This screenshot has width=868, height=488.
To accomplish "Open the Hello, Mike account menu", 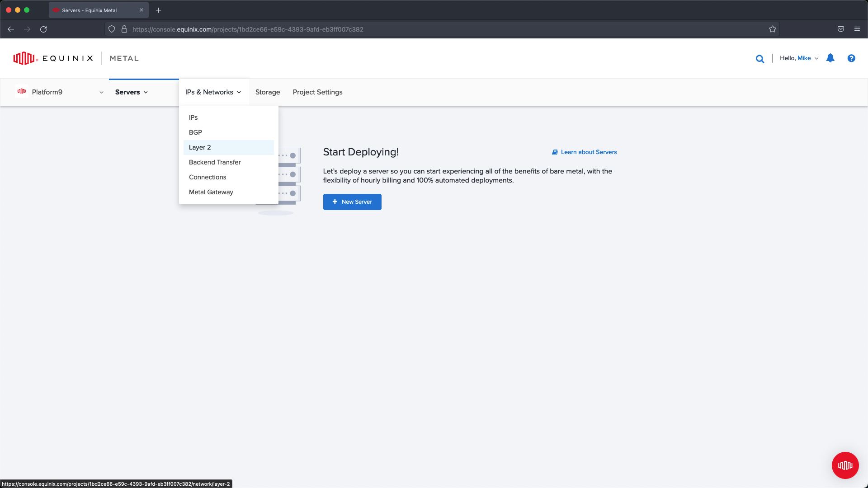I will (x=799, y=58).
